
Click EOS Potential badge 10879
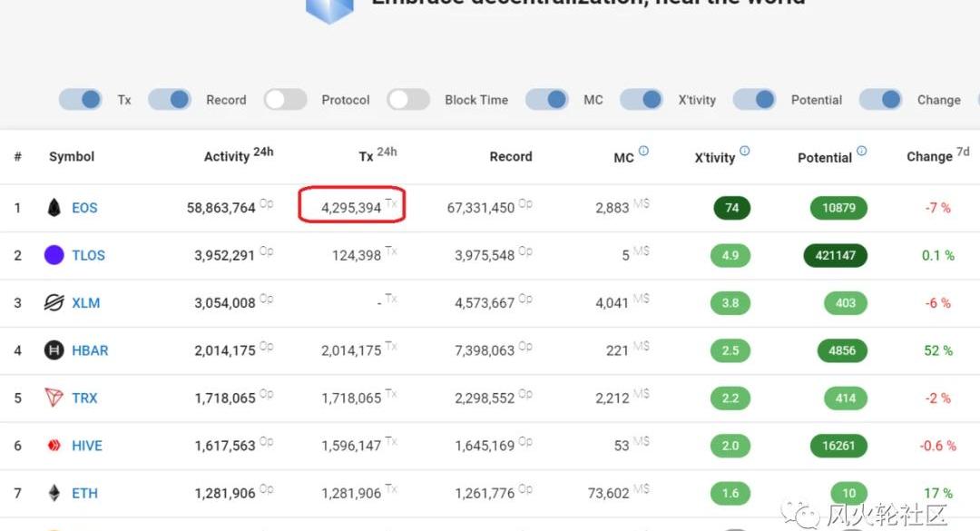click(838, 208)
